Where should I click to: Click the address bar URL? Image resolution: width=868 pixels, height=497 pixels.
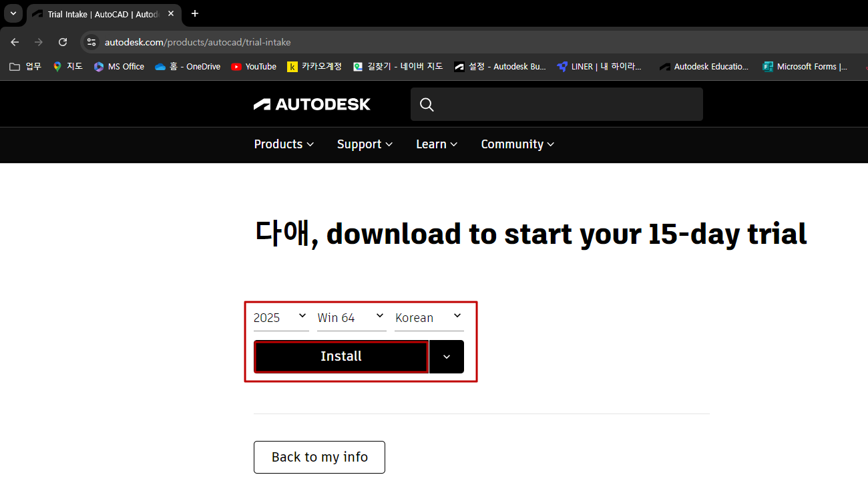coord(198,42)
